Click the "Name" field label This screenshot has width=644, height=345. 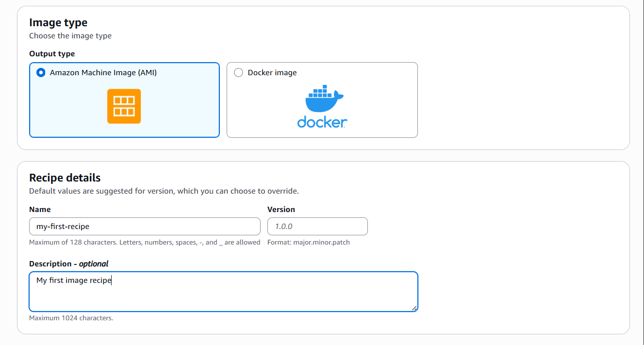(40, 210)
